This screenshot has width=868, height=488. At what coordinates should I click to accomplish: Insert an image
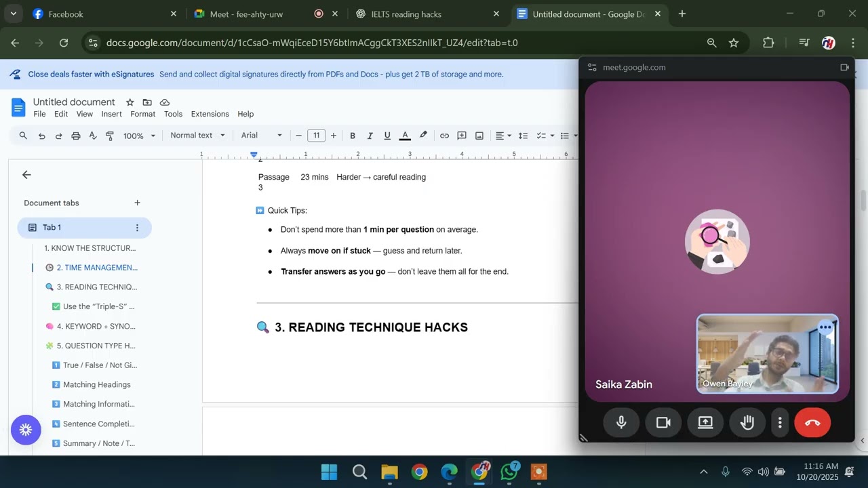[x=479, y=136]
